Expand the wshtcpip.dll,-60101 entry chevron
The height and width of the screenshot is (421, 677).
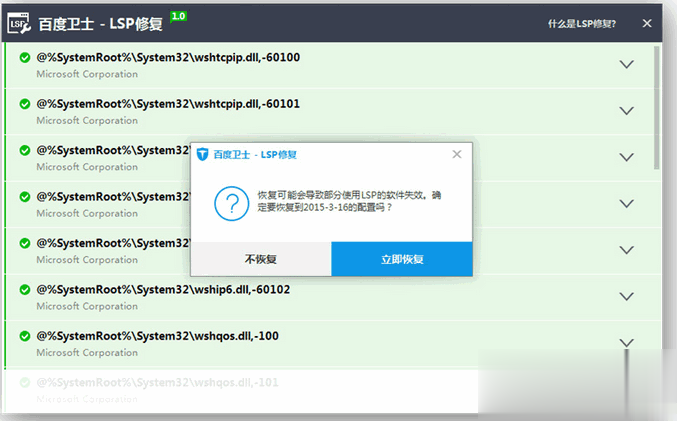[x=626, y=111]
